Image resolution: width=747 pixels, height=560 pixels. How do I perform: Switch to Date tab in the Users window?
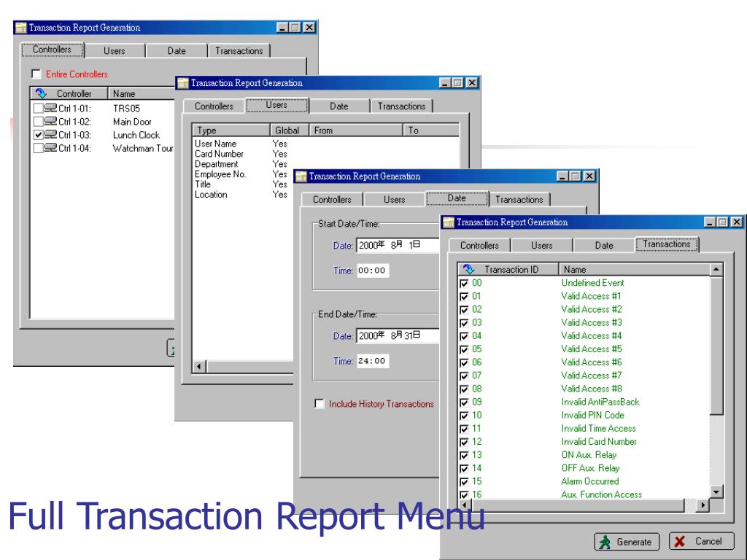pos(339,106)
